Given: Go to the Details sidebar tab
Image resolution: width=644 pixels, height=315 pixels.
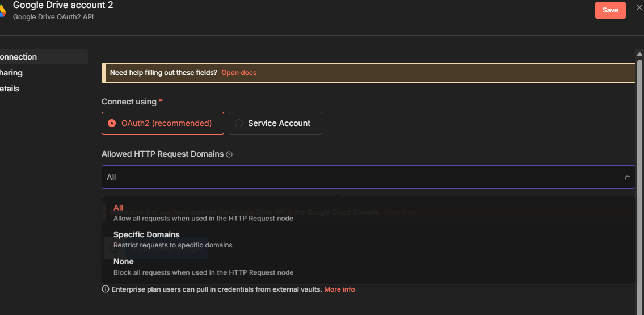Looking at the screenshot, I should click(x=11, y=89).
